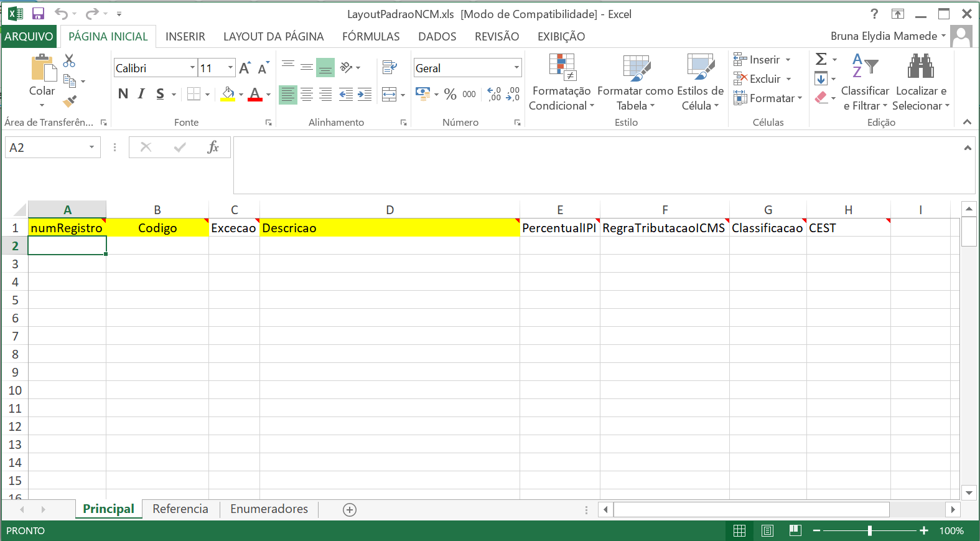This screenshot has width=980, height=541.
Task: Toggle underline S formatting
Action: pyautogui.click(x=160, y=94)
